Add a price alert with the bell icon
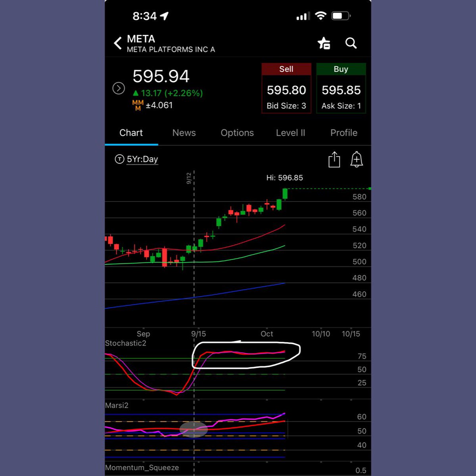Screen dimensions: 476x476 357,159
